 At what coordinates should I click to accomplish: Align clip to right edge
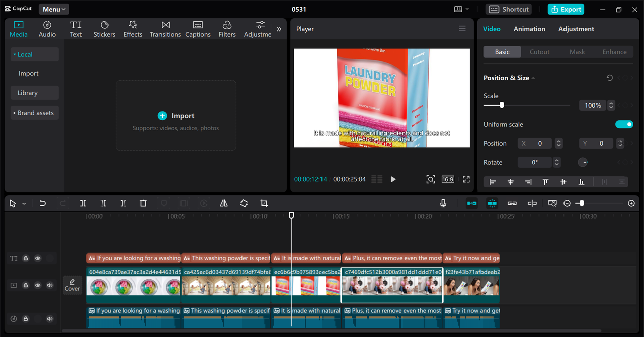tap(528, 182)
